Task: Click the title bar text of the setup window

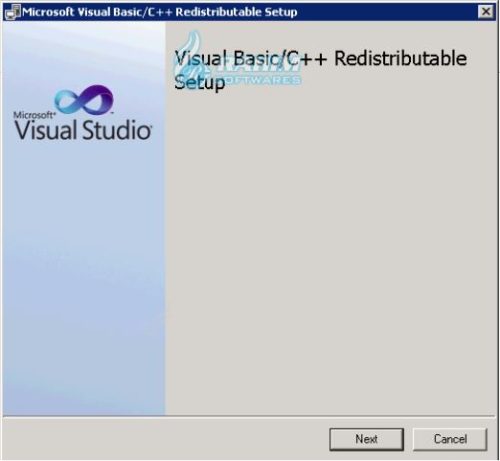Action: (x=160, y=12)
